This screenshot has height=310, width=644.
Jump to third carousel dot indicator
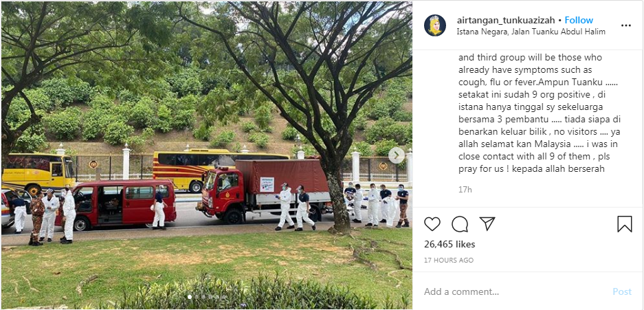(x=203, y=297)
